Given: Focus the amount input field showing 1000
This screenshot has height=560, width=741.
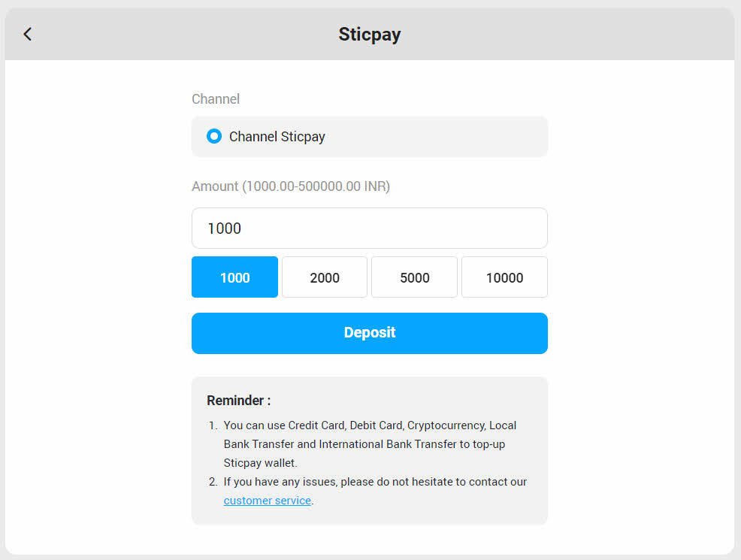Looking at the screenshot, I should tap(369, 228).
